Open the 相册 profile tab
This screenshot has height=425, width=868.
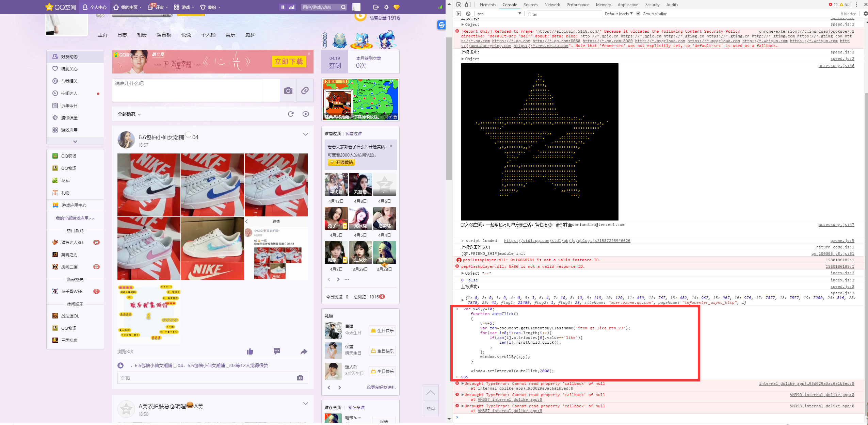pos(142,35)
